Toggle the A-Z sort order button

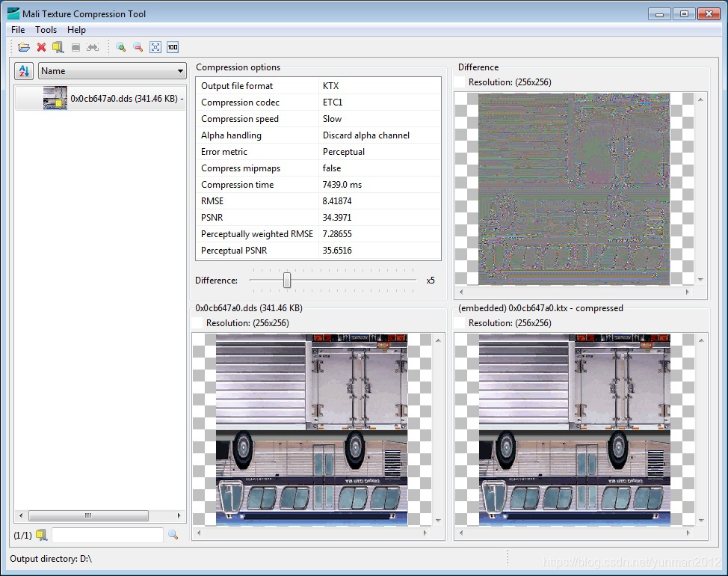coord(24,71)
